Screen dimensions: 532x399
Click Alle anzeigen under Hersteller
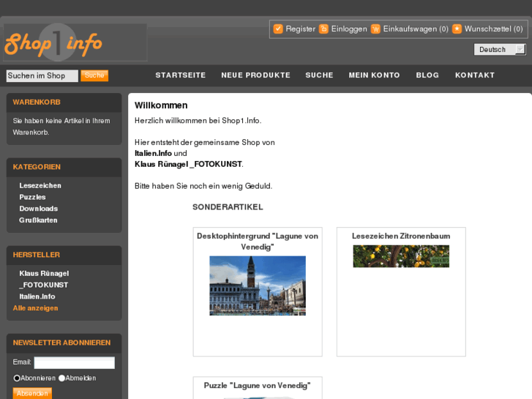(35, 308)
